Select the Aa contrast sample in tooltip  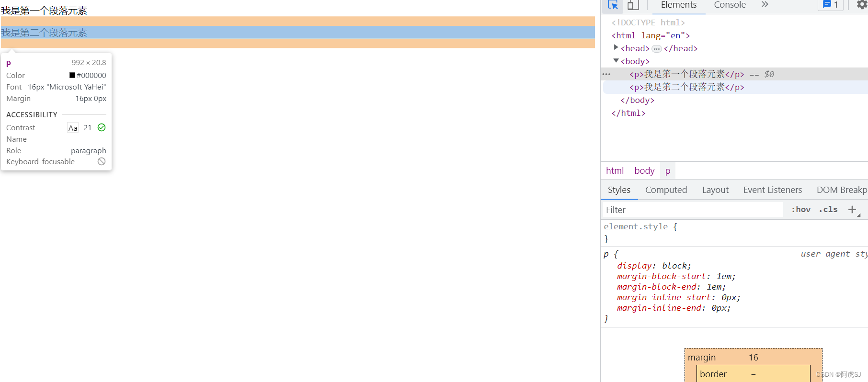click(x=73, y=128)
